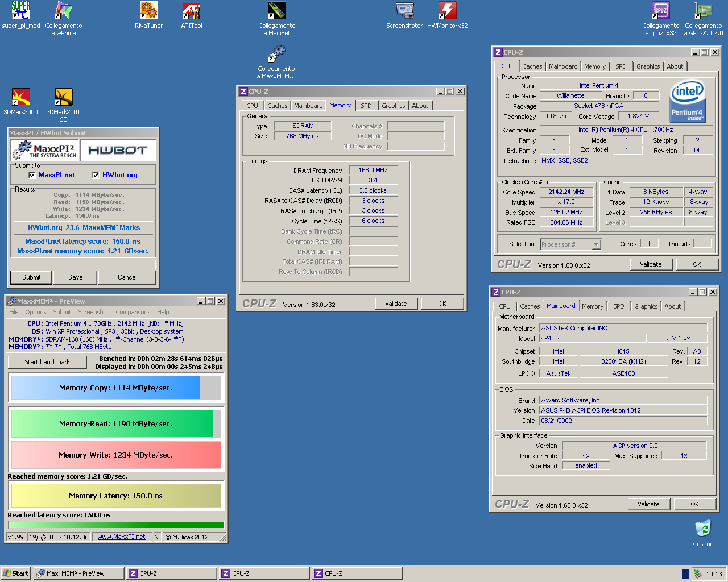Click the Memory-Write 1234 MByte/sec bar
The height and width of the screenshot is (582, 728).
116,455
